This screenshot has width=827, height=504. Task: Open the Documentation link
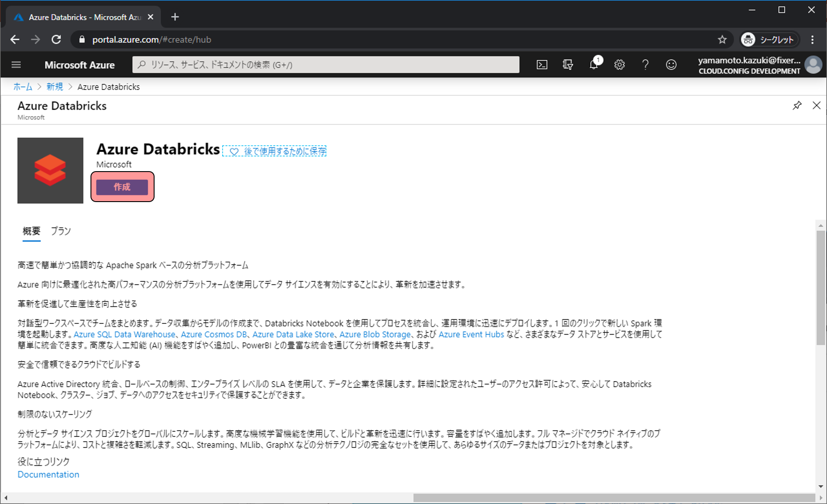[x=48, y=474]
